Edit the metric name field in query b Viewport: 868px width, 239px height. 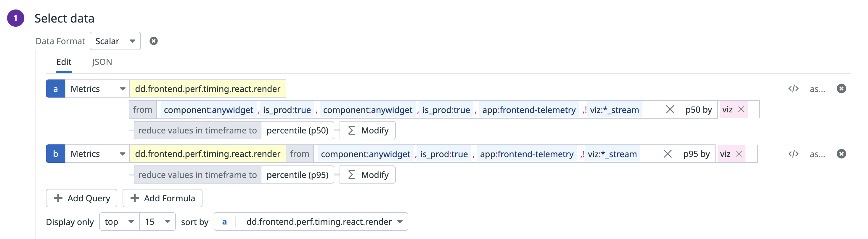point(208,154)
